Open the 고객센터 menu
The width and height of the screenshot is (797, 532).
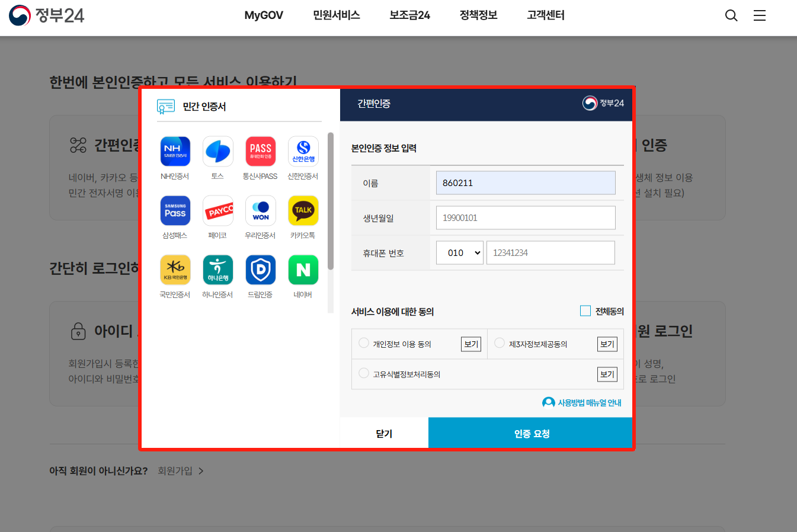(546, 15)
